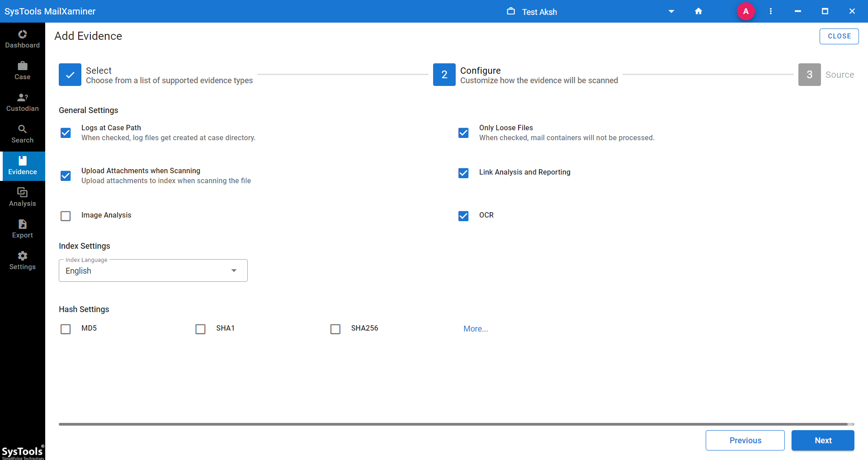Uncheck Logs at Case Path

pyautogui.click(x=66, y=133)
